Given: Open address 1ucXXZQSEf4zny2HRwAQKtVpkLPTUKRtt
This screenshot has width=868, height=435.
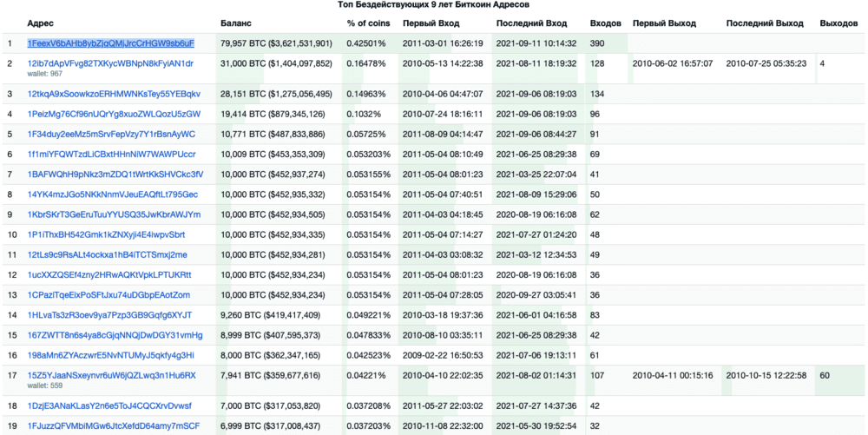Looking at the screenshot, I should [109, 275].
